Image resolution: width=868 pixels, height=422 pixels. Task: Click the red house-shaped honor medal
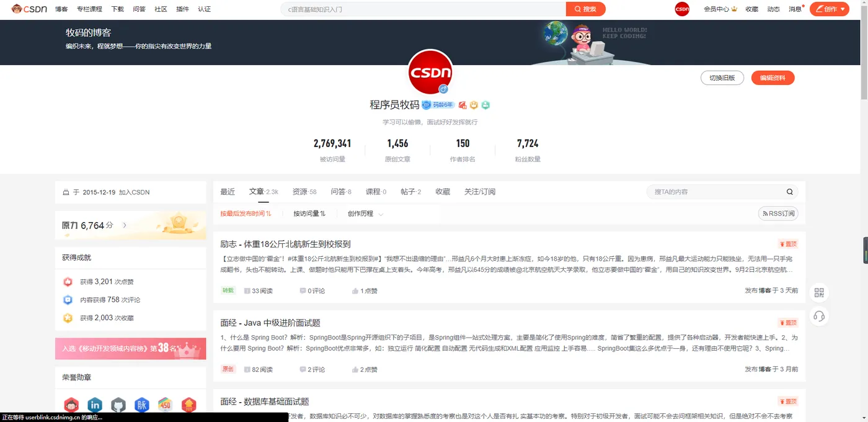click(188, 405)
